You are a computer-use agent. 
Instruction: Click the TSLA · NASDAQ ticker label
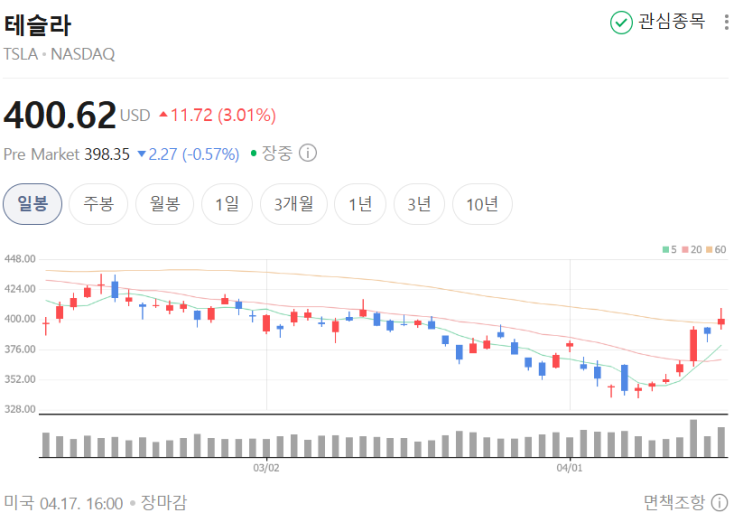tap(59, 54)
